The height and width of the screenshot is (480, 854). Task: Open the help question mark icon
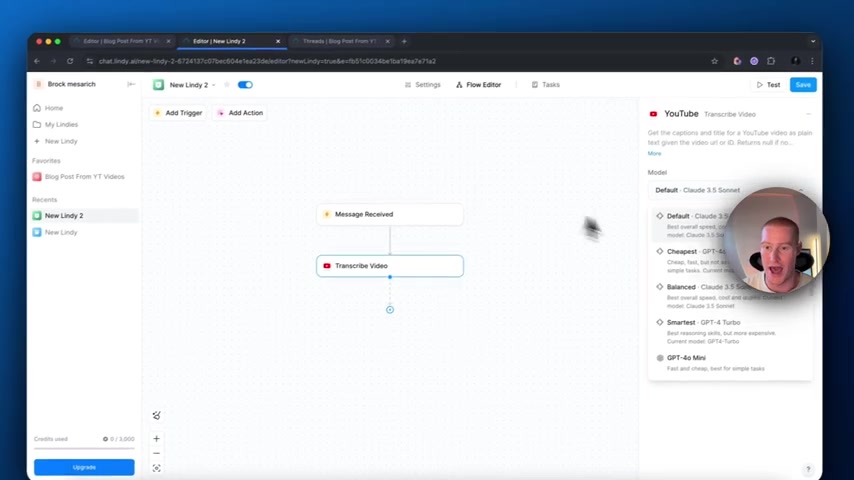(x=808, y=469)
